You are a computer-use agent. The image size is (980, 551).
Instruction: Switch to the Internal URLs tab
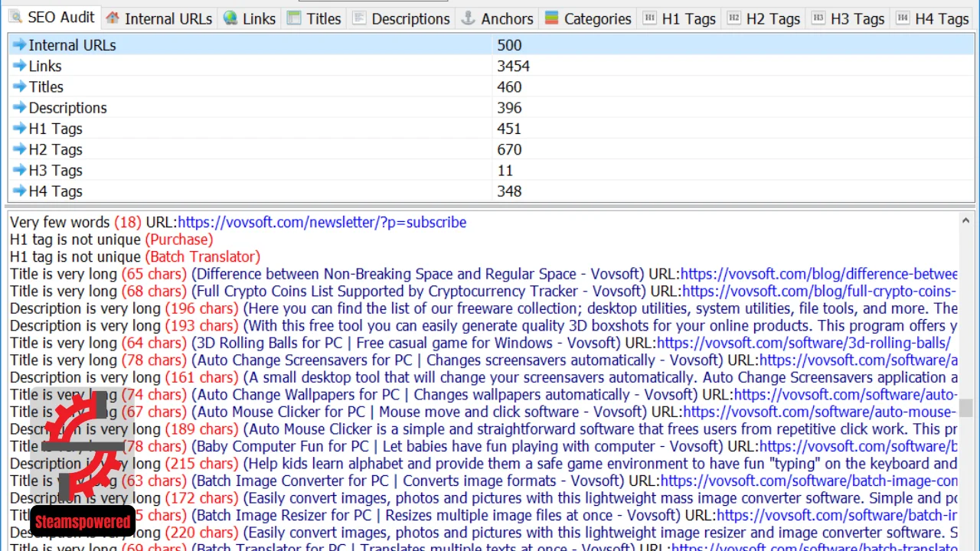click(x=159, y=18)
